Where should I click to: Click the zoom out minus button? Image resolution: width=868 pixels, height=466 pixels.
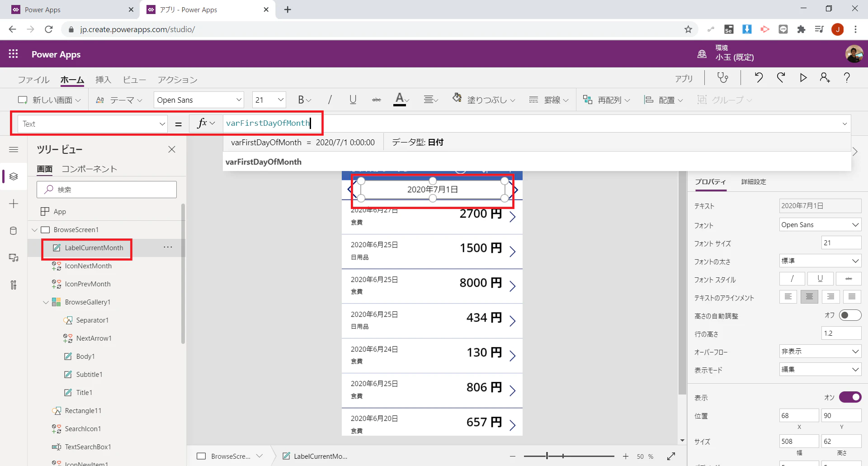point(513,456)
